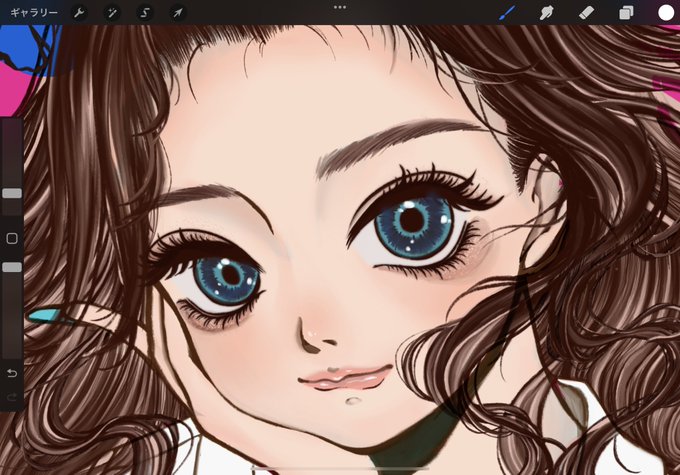The image size is (680, 475).
Task: Select the Smudge finger tool
Action: coord(546,13)
